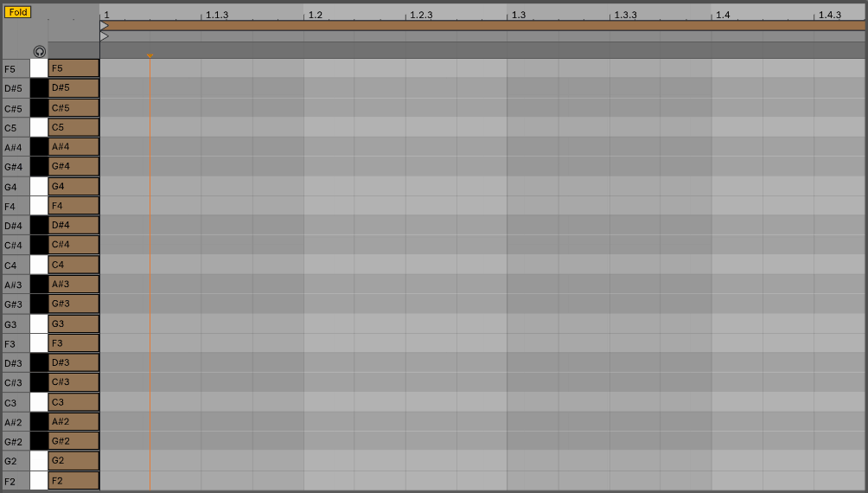The height and width of the screenshot is (493, 868).
Task: Click ruler position 1.3.3
Action: click(x=626, y=15)
